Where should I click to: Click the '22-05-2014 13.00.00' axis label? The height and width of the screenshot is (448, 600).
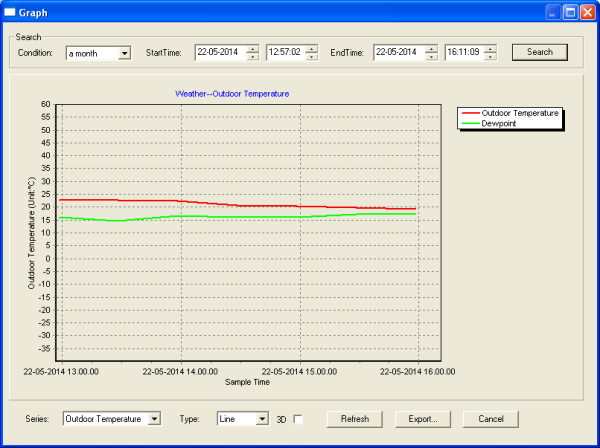61,371
